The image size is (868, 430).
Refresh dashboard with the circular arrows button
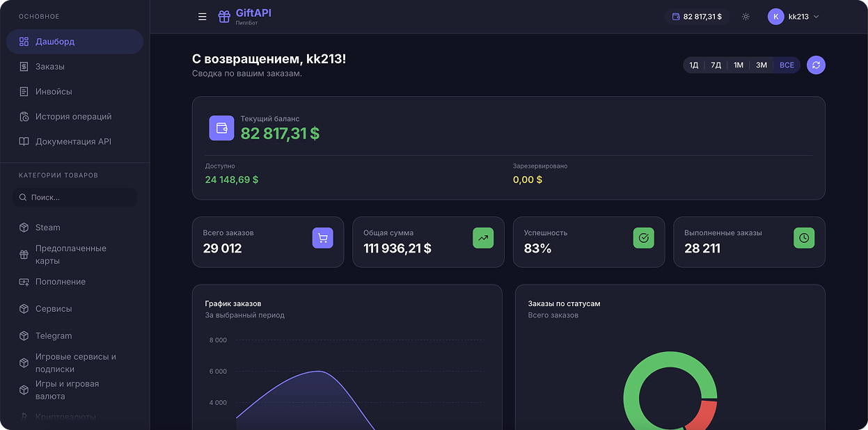(x=816, y=65)
